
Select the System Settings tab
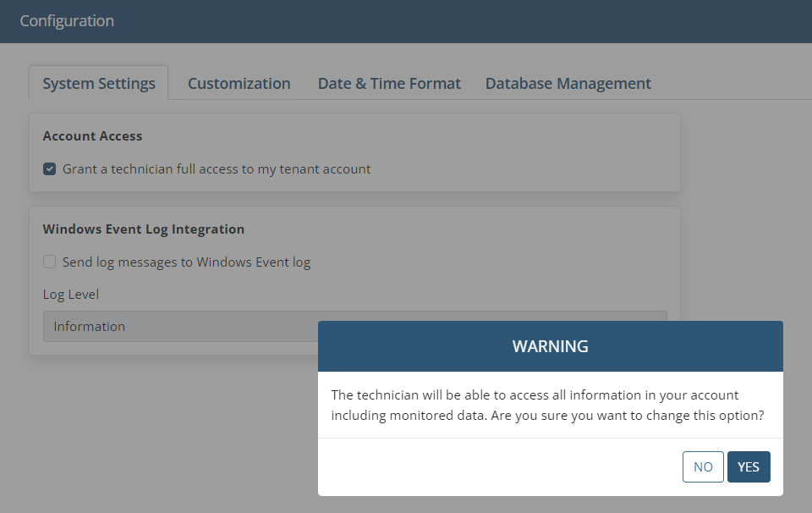point(98,84)
